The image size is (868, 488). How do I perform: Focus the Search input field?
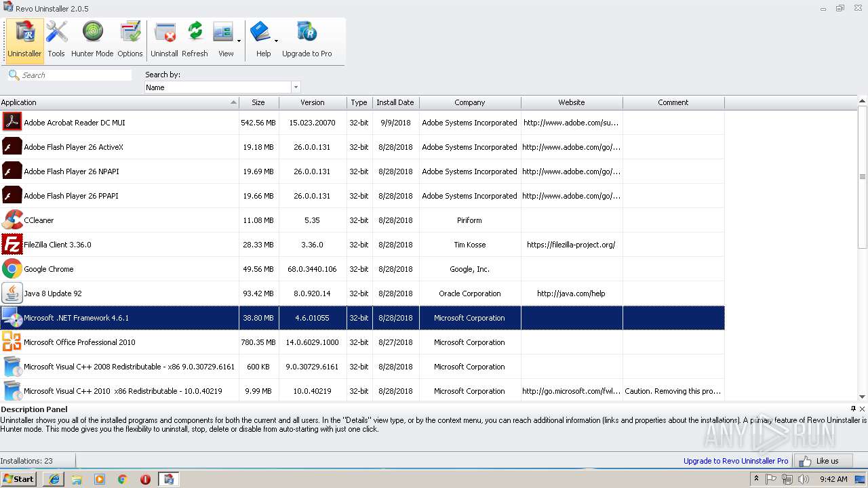pos(76,75)
